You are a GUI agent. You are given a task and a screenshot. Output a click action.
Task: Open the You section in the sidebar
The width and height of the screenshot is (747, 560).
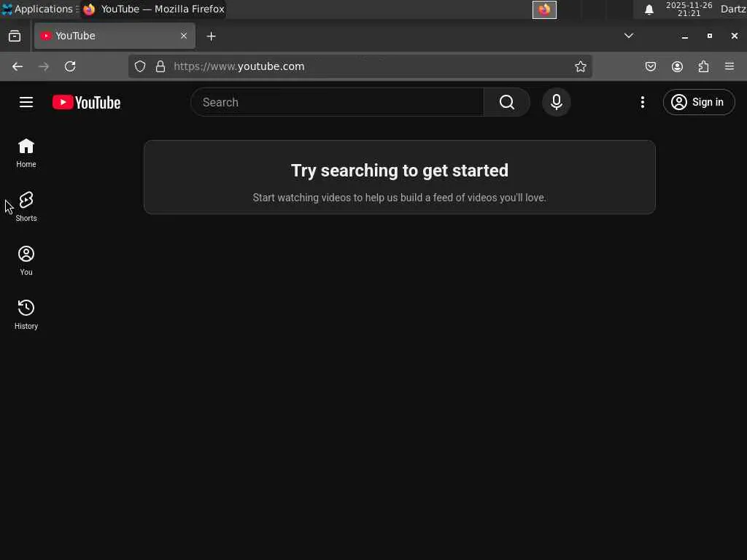[x=26, y=260]
